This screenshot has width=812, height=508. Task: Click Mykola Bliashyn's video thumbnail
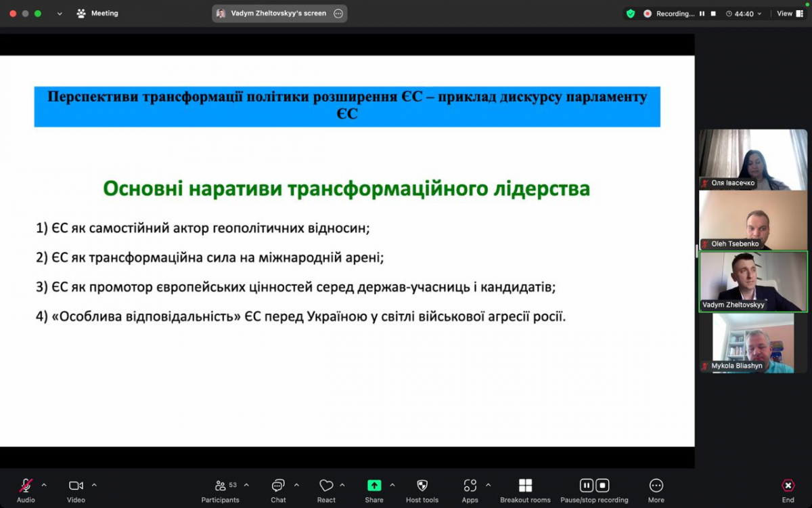click(x=752, y=343)
